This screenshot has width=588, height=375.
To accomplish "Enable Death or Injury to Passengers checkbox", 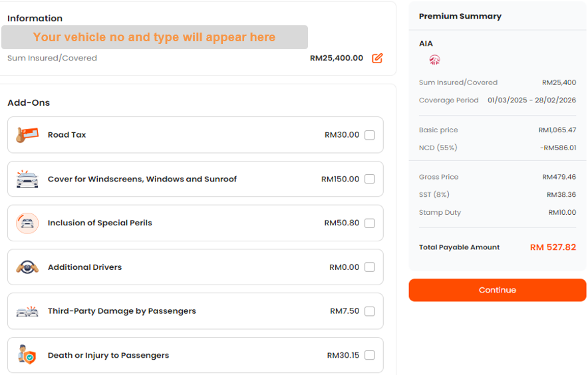I will (x=370, y=355).
